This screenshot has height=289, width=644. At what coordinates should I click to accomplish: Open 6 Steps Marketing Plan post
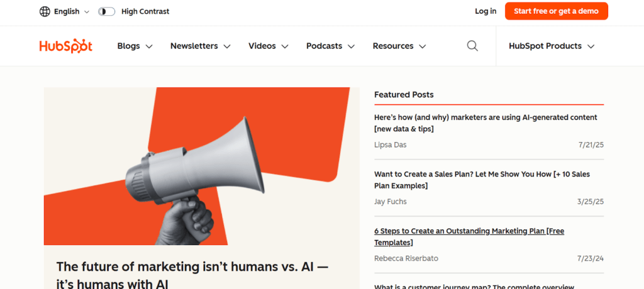(469, 236)
